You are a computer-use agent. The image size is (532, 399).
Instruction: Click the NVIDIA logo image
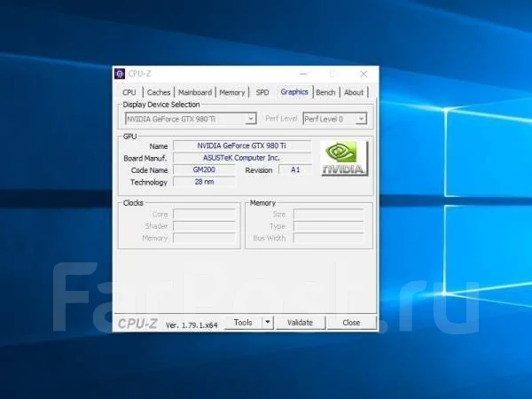coord(344,158)
